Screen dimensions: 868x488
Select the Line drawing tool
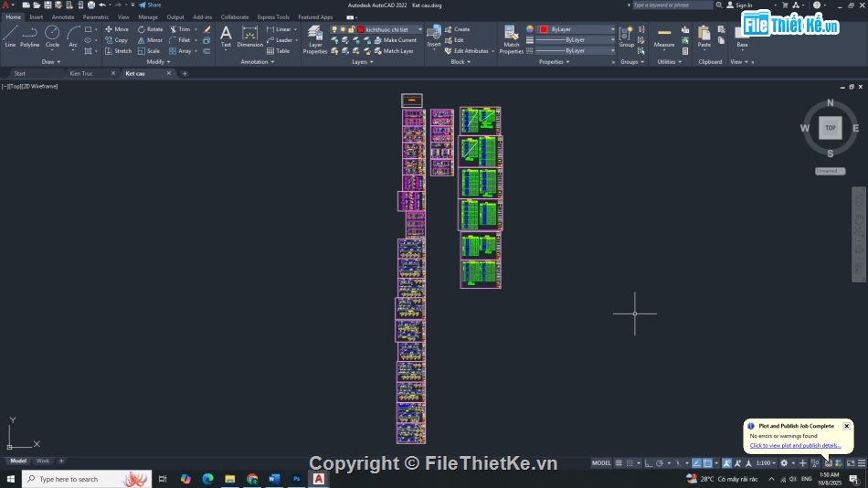pos(10,36)
